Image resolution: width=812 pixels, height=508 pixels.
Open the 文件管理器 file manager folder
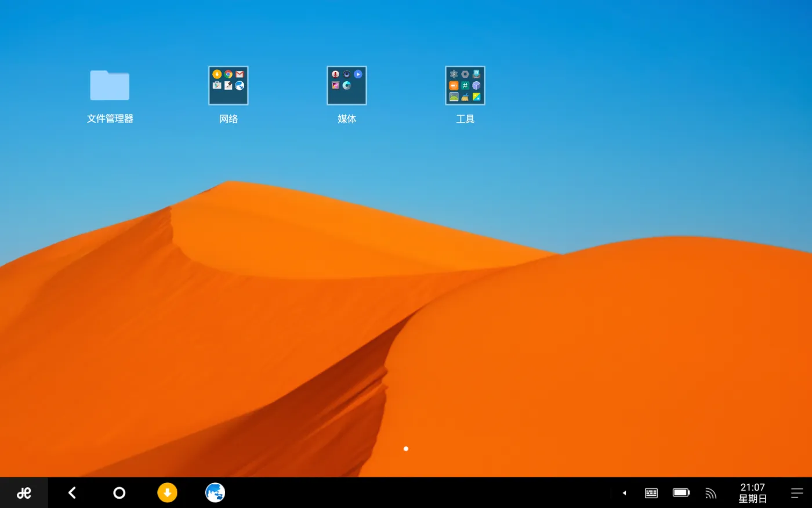click(110, 85)
